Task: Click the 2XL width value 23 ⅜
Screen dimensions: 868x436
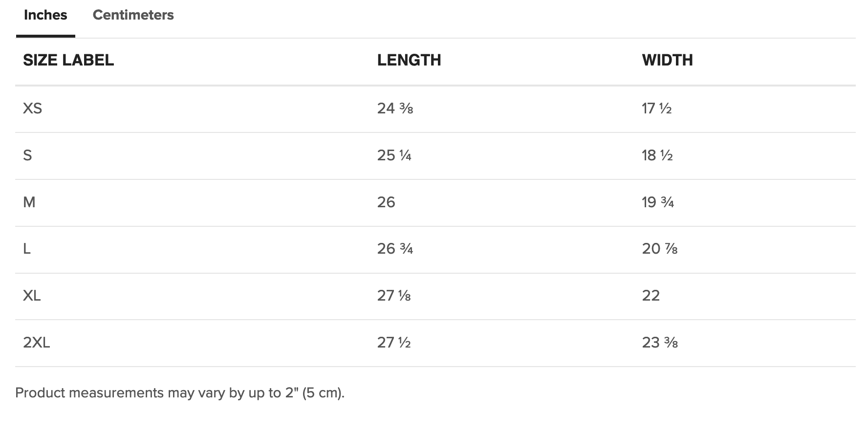Action: click(660, 343)
